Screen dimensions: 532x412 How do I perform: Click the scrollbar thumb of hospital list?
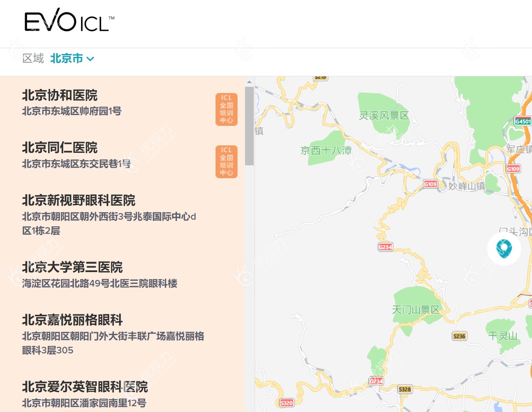click(x=249, y=126)
